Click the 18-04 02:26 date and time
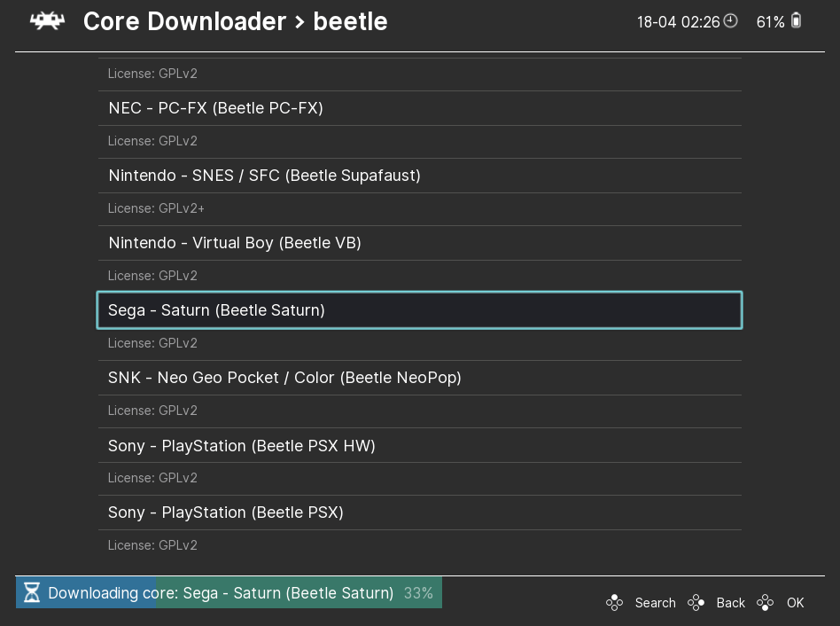840x626 pixels. [x=678, y=22]
